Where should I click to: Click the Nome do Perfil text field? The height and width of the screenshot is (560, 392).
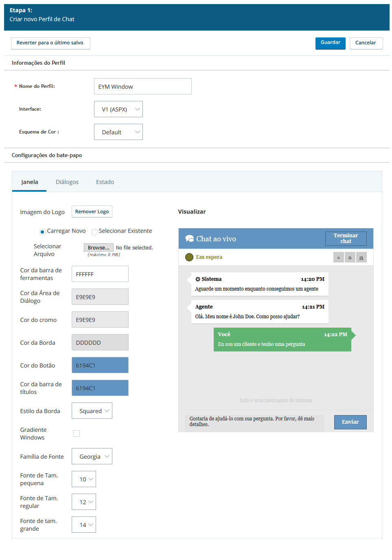[x=143, y=86]
